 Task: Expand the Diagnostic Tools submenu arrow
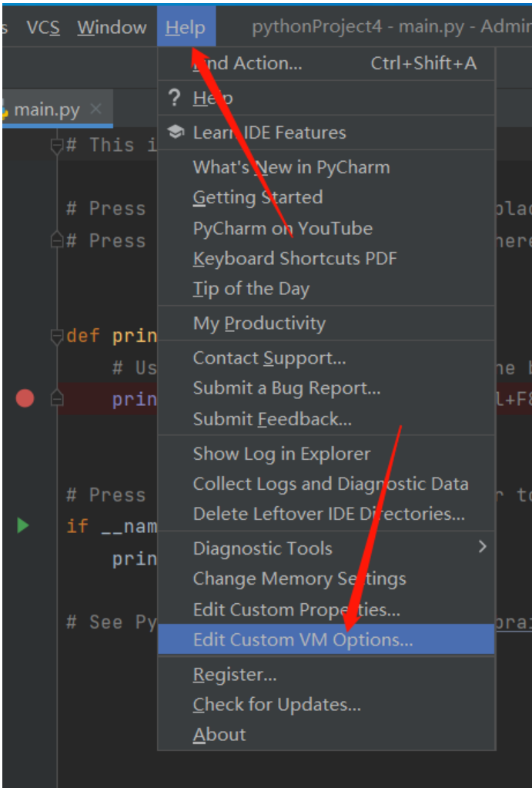coord(482,547)
